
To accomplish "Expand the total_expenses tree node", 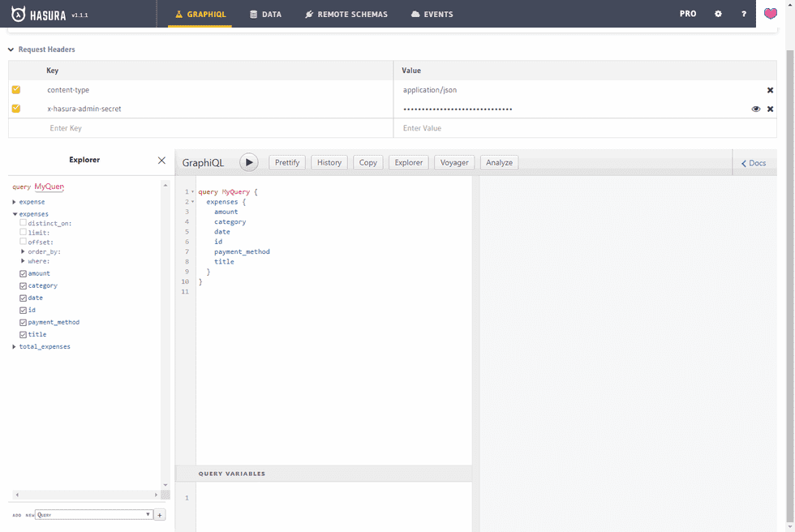I will point(14,347).
